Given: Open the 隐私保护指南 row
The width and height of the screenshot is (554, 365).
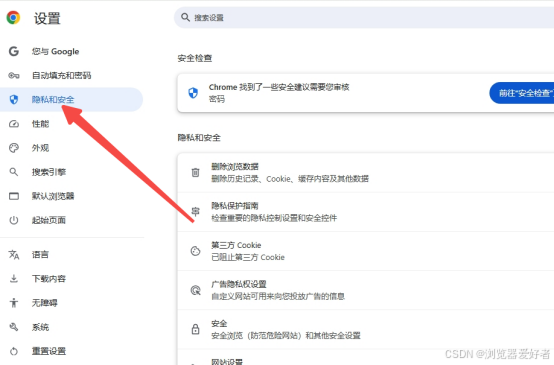Looking at the screenshot, I should (x=366, y=212).
